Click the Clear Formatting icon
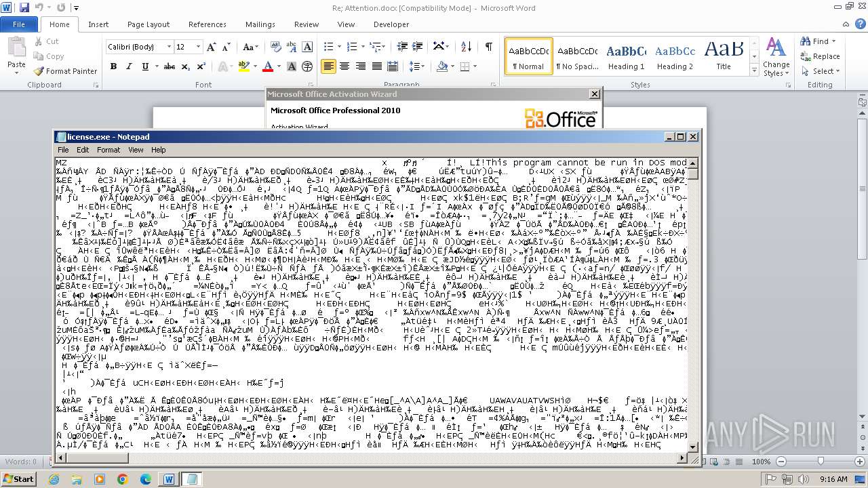 pyautogui.click(x=277, y=47)
